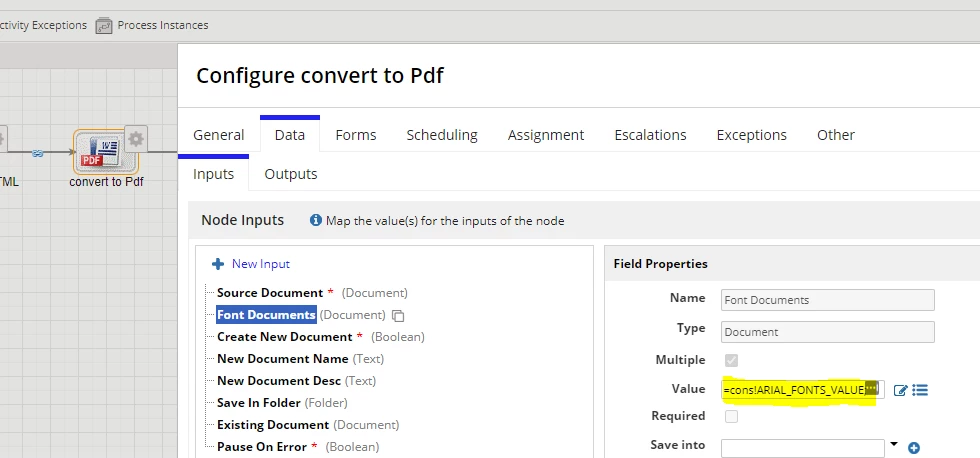Switch to the General tab
Viewport: 980px width, 458px height.
(x=219, y=135)
